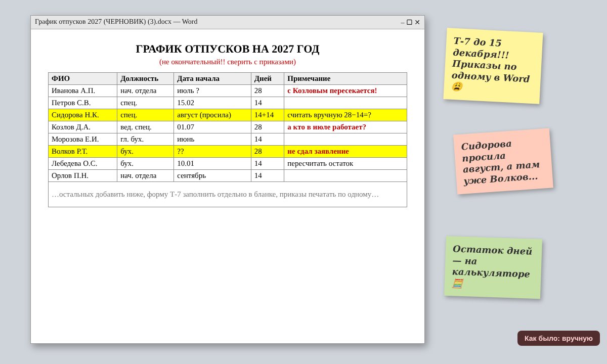Click the pink sticky note about Сидорова

point(503,161)
